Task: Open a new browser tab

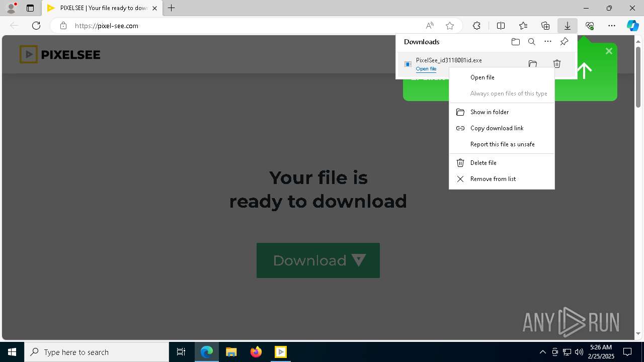Action: point(172,8)
